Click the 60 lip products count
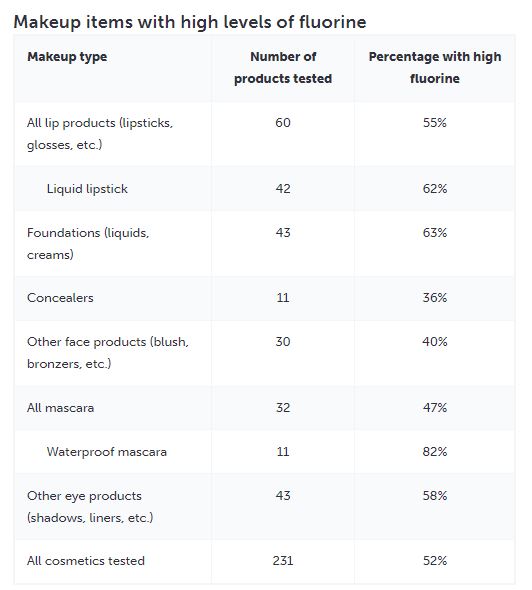 coord(283,123)
